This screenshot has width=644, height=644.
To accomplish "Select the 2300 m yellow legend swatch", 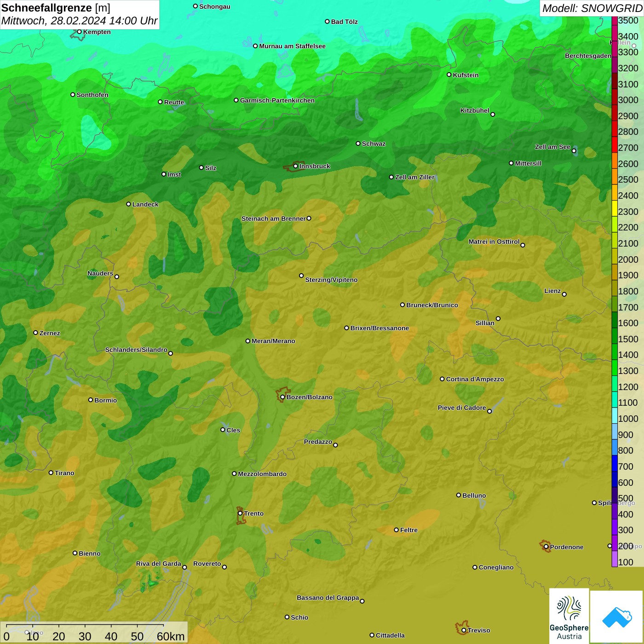I will (615, 208).
